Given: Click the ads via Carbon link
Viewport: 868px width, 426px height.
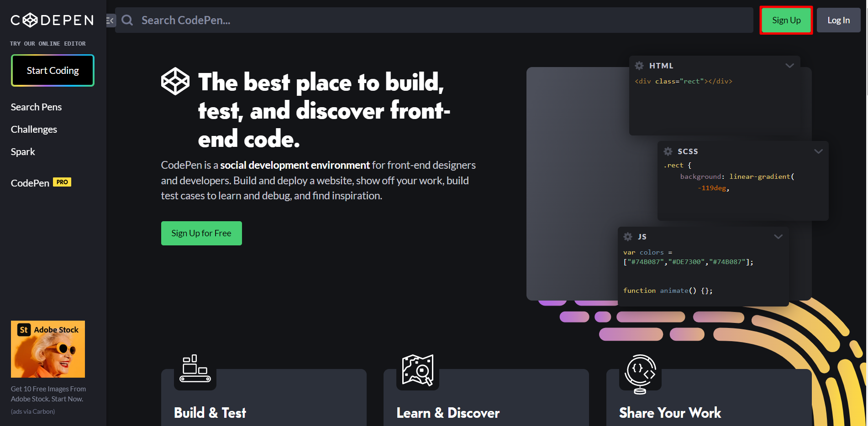Looking at the screenshot, I should tap(33, 411).
